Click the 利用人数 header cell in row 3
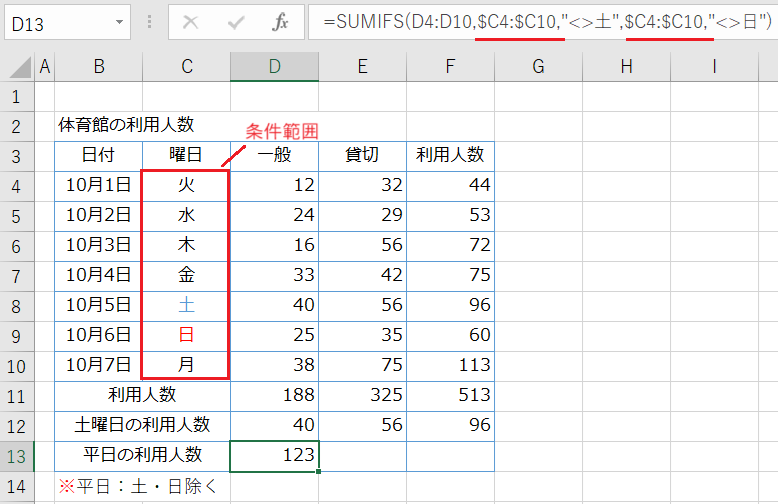The image size is (778, 504). pos(451,156)
